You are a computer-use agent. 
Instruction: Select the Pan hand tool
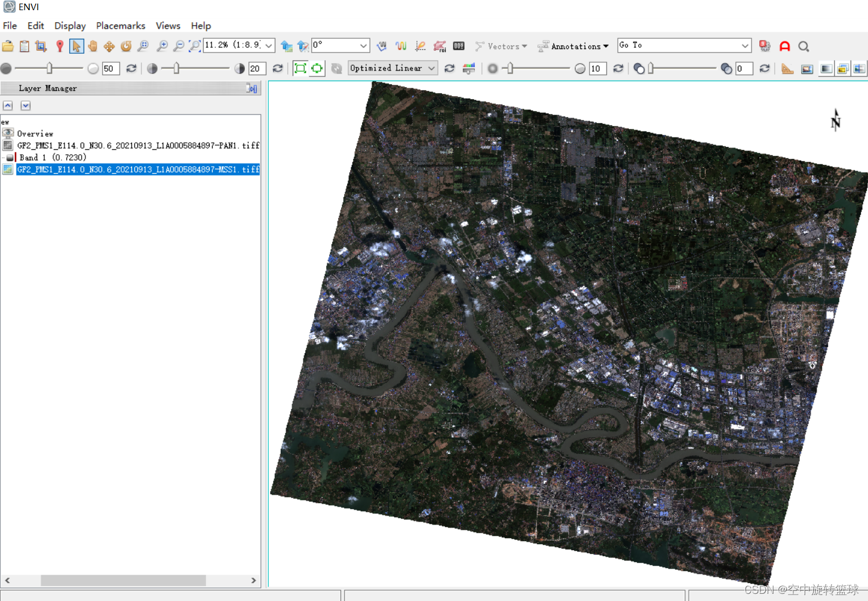click(x=93, y=46)
